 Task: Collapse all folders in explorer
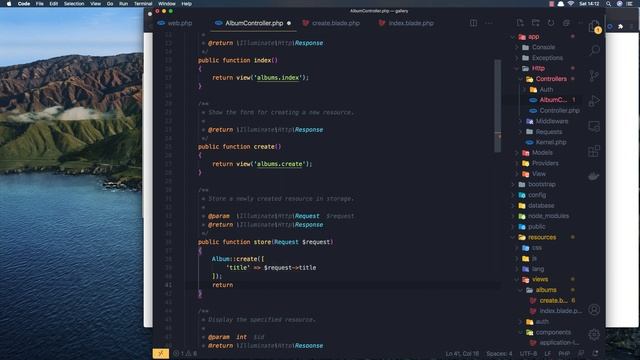[x=566, y=23]
